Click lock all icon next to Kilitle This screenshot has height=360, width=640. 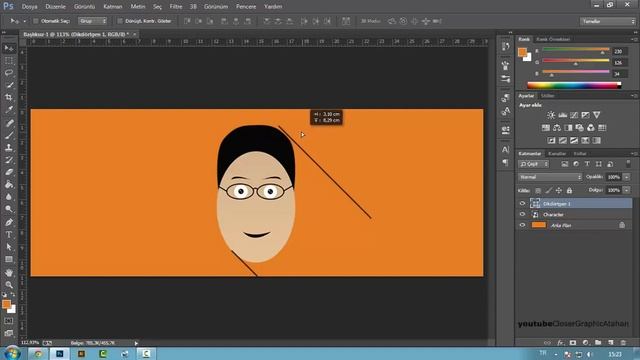(x=569, y=190)
